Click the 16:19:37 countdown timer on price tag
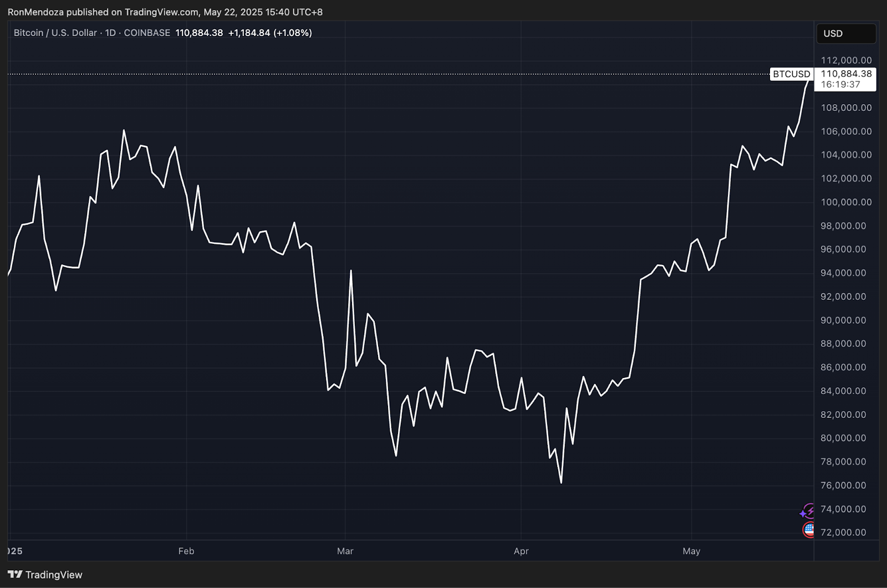The width and height of the screenshot is (887, 588). click(840, 85)
